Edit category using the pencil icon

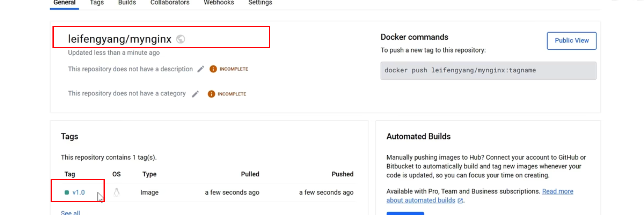[195, 94]
